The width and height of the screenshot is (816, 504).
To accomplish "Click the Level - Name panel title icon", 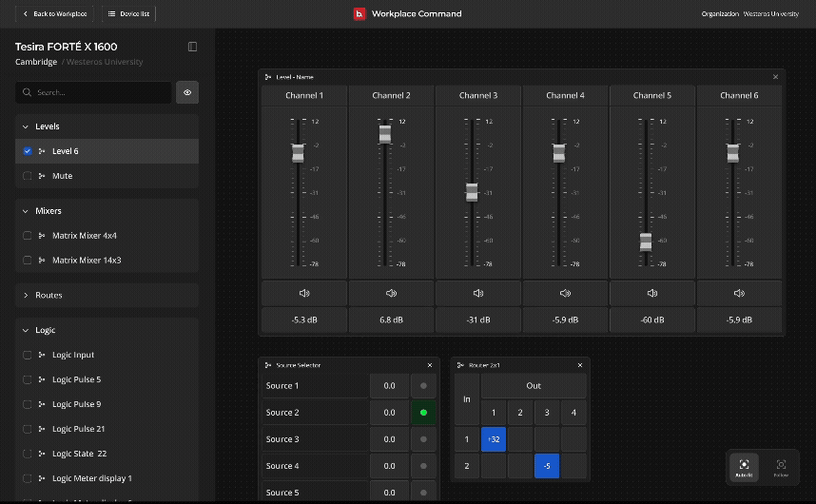I will [x=268, y=77].
